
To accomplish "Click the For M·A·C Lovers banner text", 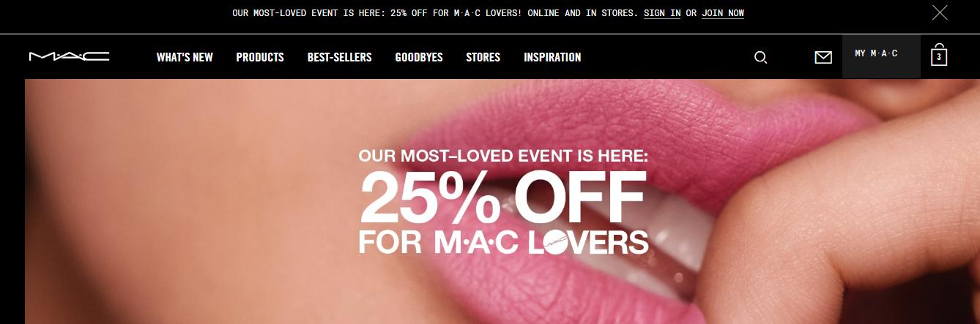I will [504, 243].
